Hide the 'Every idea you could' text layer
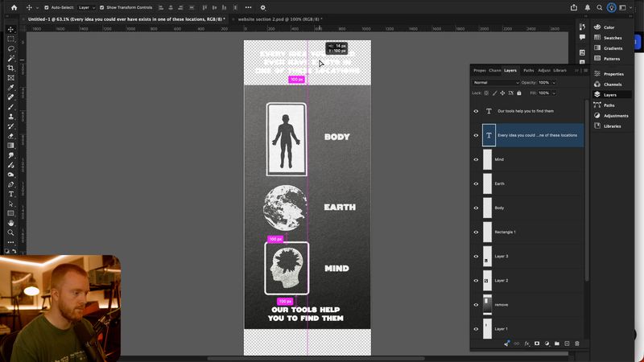Screen dimensions: 644x362 tap(476, 135)
